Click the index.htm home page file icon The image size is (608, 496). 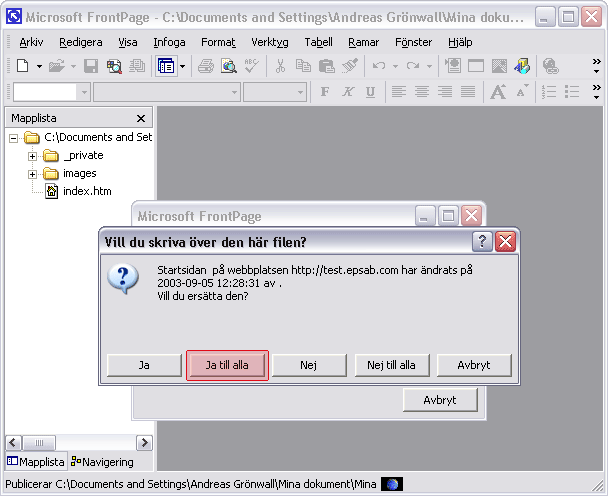click(51, 191)
